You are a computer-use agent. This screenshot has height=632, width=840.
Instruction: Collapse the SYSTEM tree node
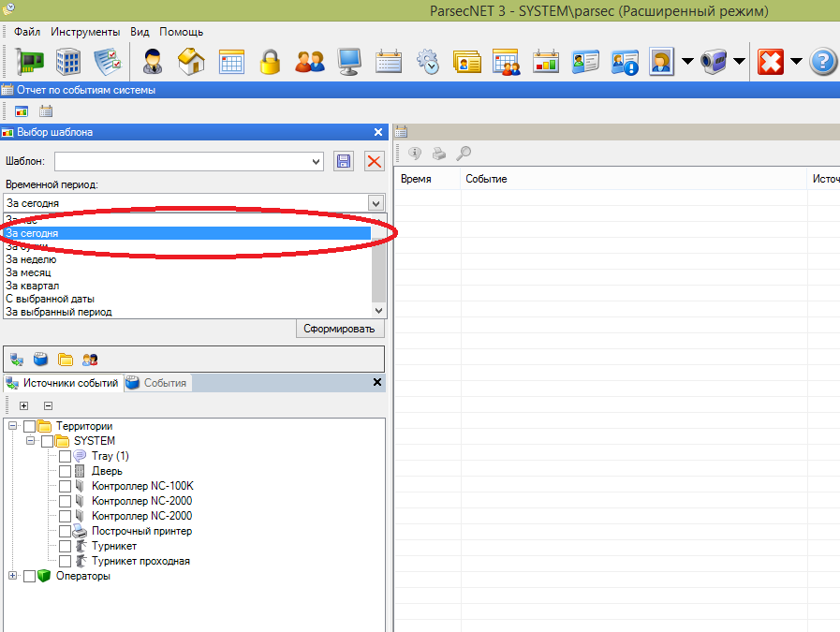[31, 441]
